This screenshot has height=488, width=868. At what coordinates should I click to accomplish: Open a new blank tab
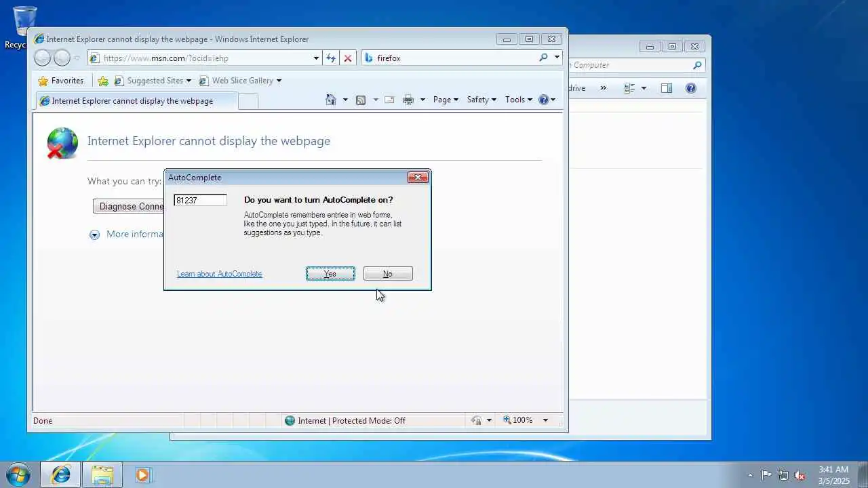click(x=248, y=101)
